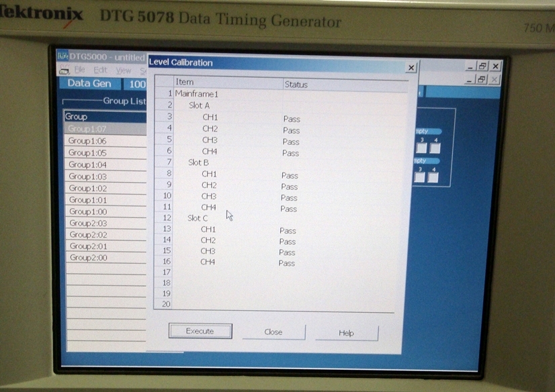The image size is (555, 392).
Task: Select CH1 under Slot B
Action: coord(209,174)
